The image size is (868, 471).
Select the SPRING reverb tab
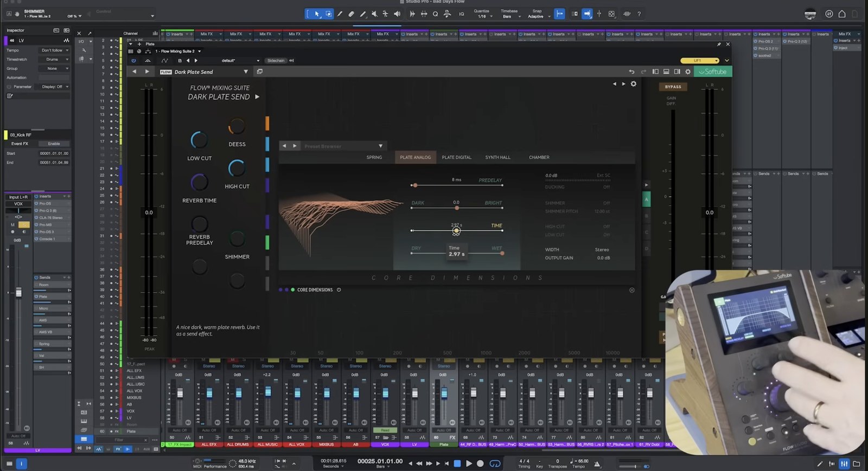[374, 157]
